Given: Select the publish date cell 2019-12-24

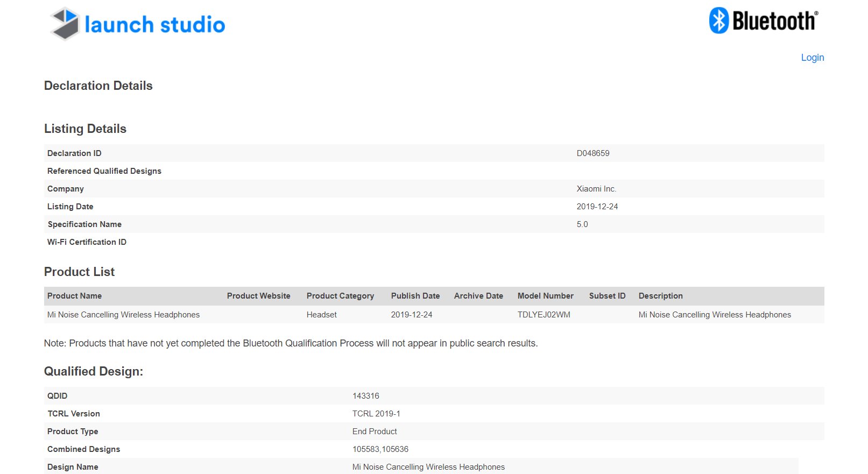Looking at the screenshot, I should point(412,315).
